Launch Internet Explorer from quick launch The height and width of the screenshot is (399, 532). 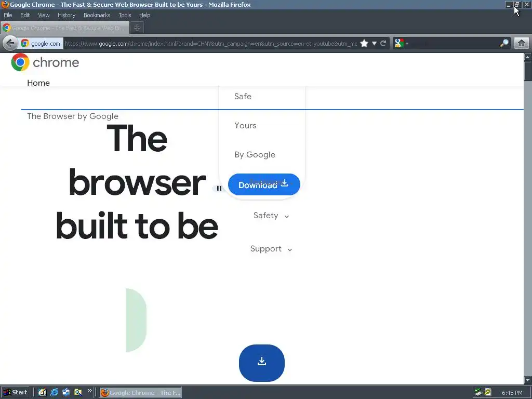point(54,393)
